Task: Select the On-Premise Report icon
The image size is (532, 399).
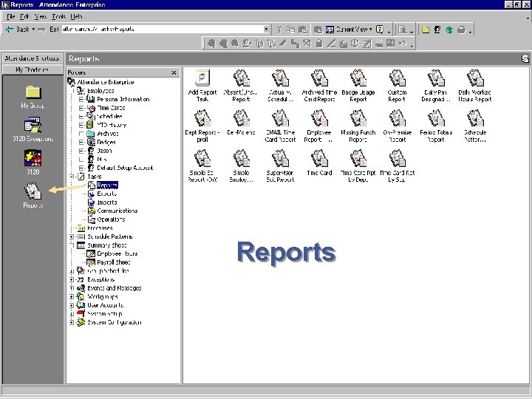Action: (397, 118)
